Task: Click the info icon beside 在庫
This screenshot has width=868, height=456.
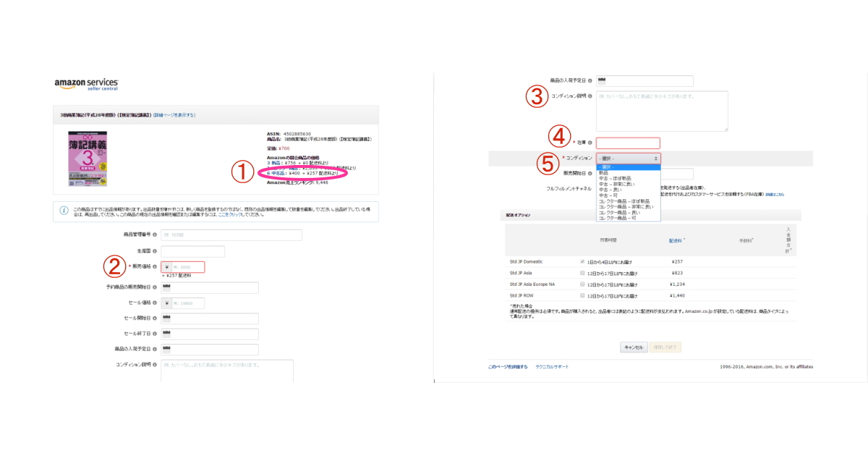Action: click(590, 143)
